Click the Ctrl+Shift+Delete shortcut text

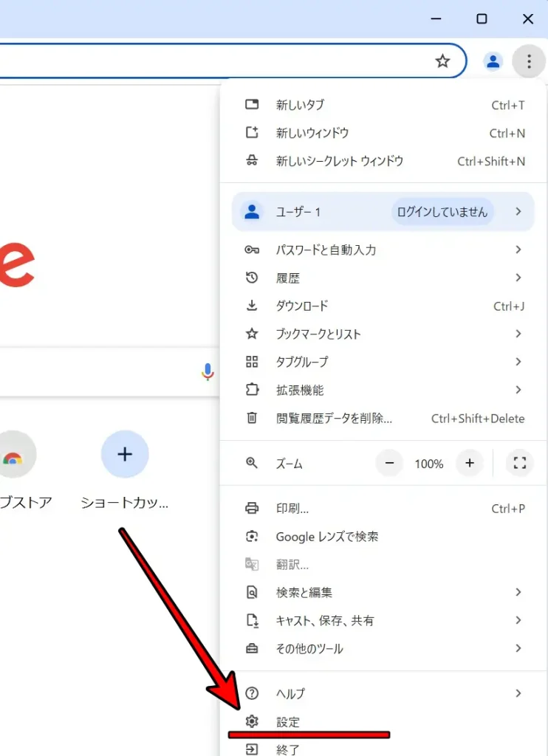coord(478,419)
